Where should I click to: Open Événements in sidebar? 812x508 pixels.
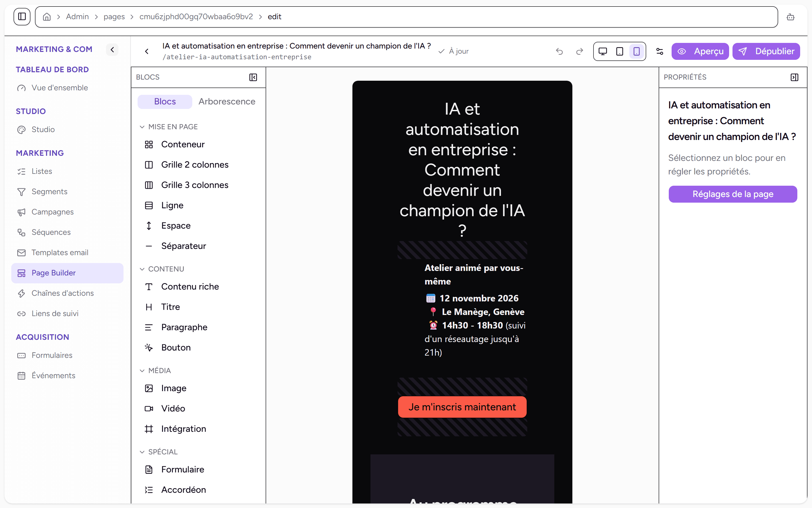point(67,376)
